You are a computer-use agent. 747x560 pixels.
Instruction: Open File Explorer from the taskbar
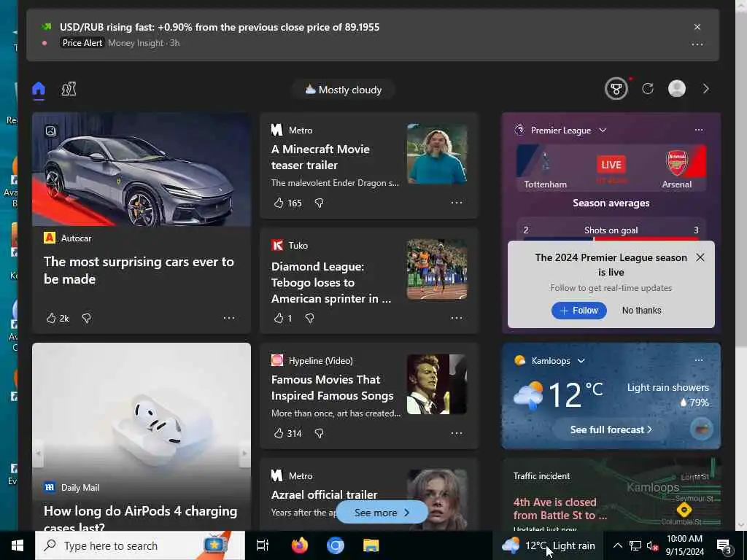point(371,545)
